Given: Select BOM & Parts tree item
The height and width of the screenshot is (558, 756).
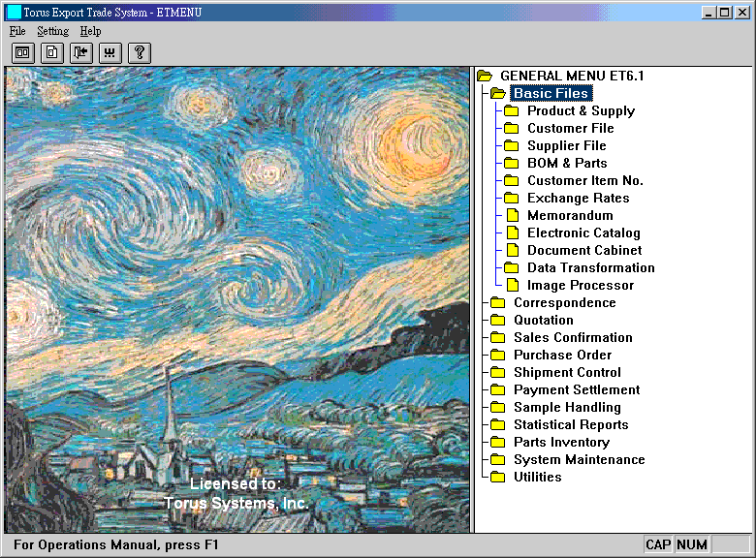Looking at the screenshot, I should pos(567,163).
